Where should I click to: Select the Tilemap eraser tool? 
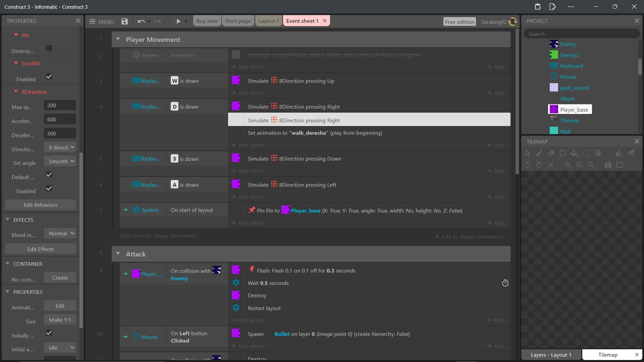[x=551, y=153]
